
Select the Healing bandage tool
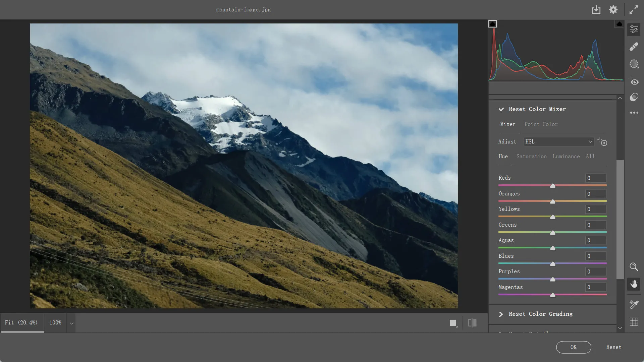click(x=634, y=47)
